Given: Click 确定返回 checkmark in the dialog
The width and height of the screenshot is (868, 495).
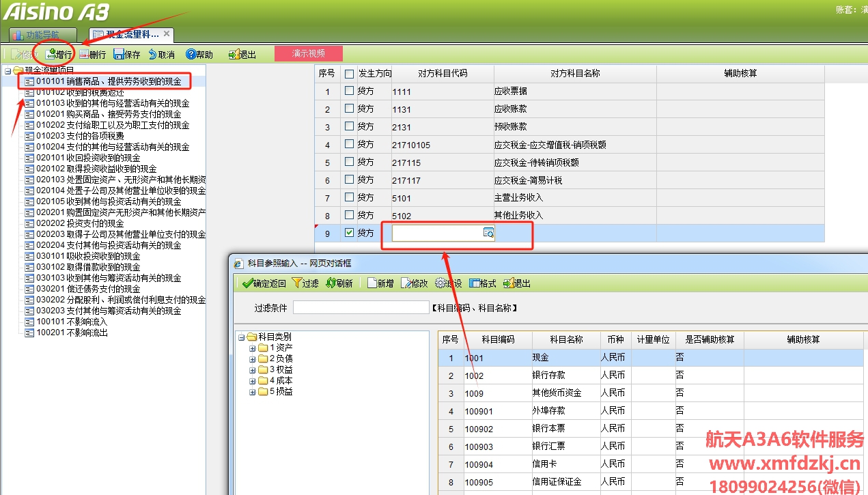Looking at the screenshot, I should 248,283.
